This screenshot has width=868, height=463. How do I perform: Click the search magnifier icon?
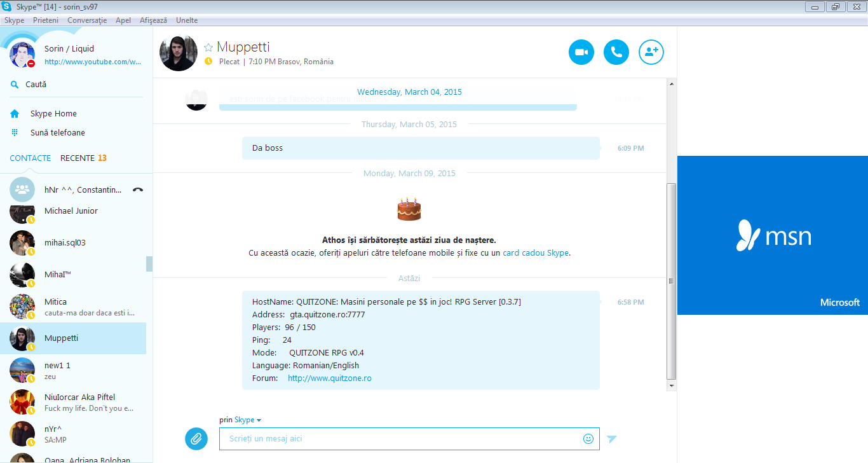click(x=15, y=85)
